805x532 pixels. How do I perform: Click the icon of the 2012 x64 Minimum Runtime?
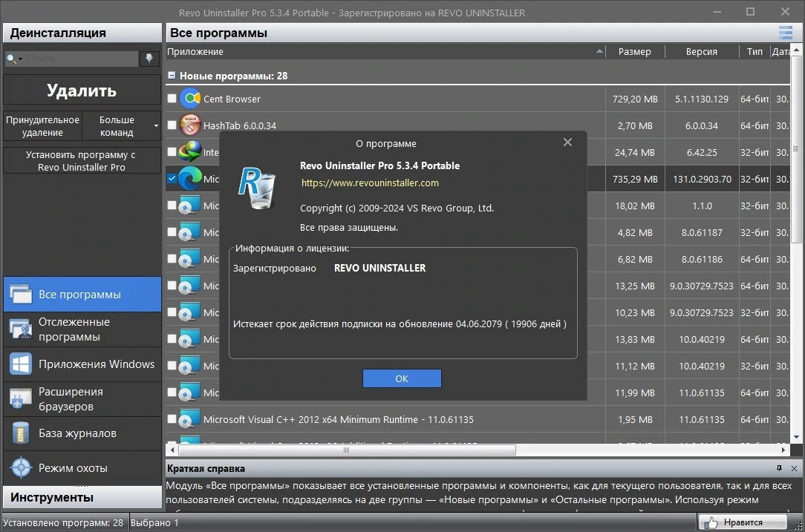pyautogui.click(x=189, y=418)
